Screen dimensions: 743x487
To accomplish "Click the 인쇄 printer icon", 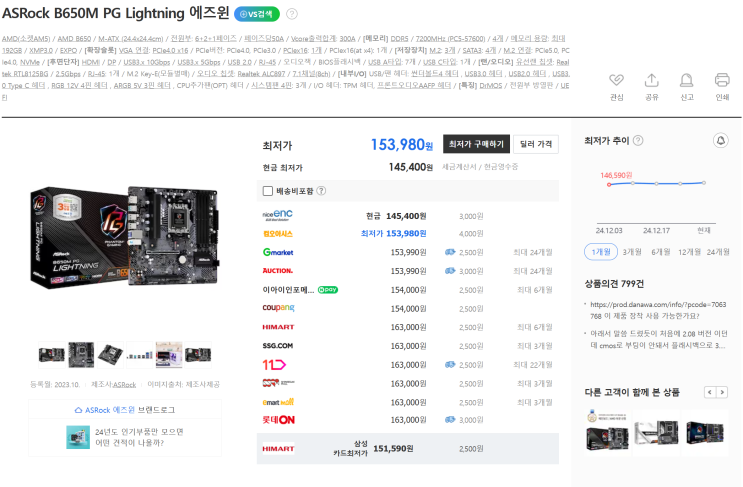I will (x=722, y=80).
